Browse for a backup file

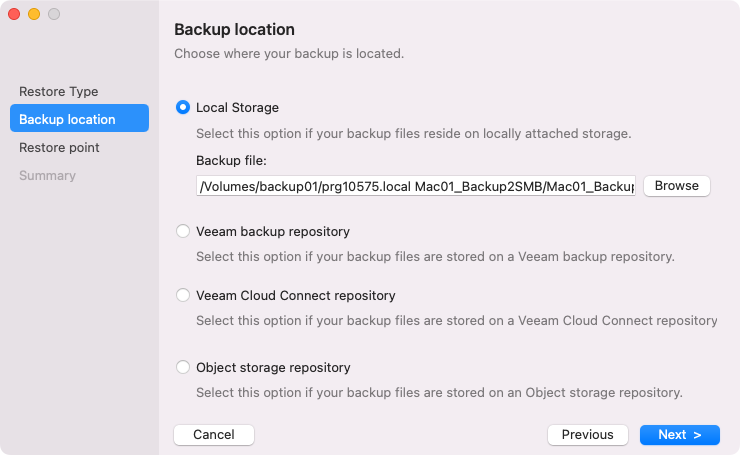676,186
